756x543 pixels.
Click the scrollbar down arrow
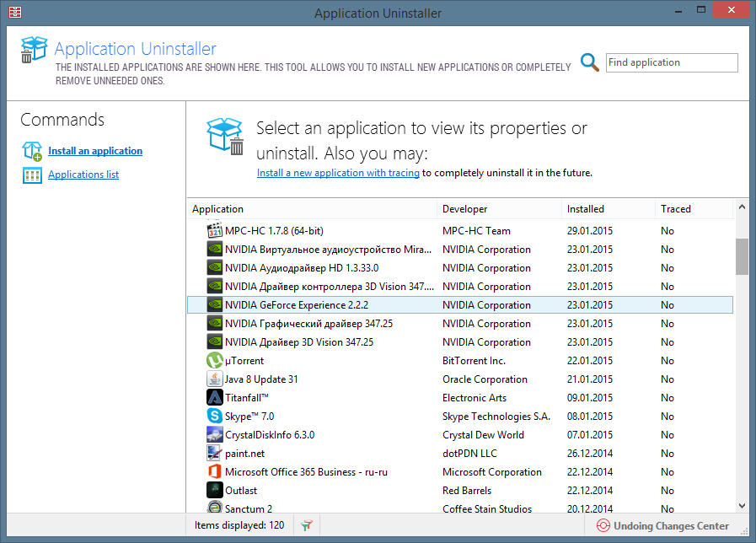742,506
